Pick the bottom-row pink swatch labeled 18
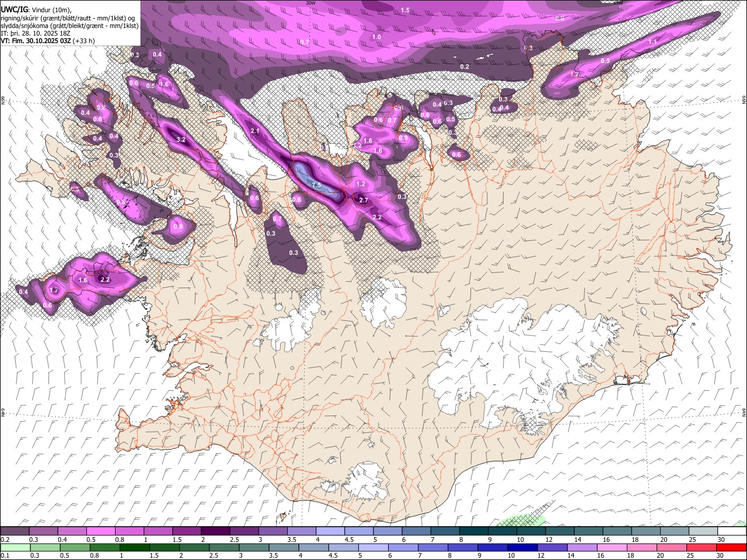This screenshot has width=747, height=560. (643, 547)
